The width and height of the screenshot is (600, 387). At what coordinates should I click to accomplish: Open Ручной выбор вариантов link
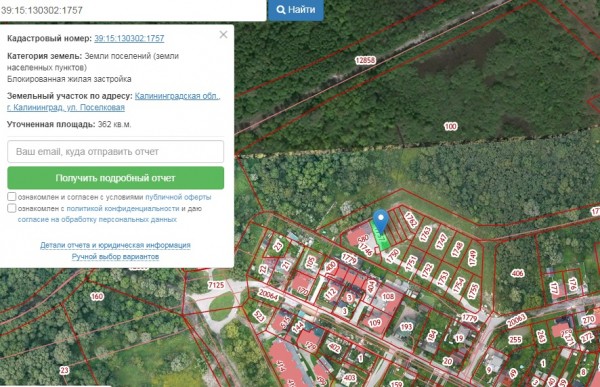(115, 256)
